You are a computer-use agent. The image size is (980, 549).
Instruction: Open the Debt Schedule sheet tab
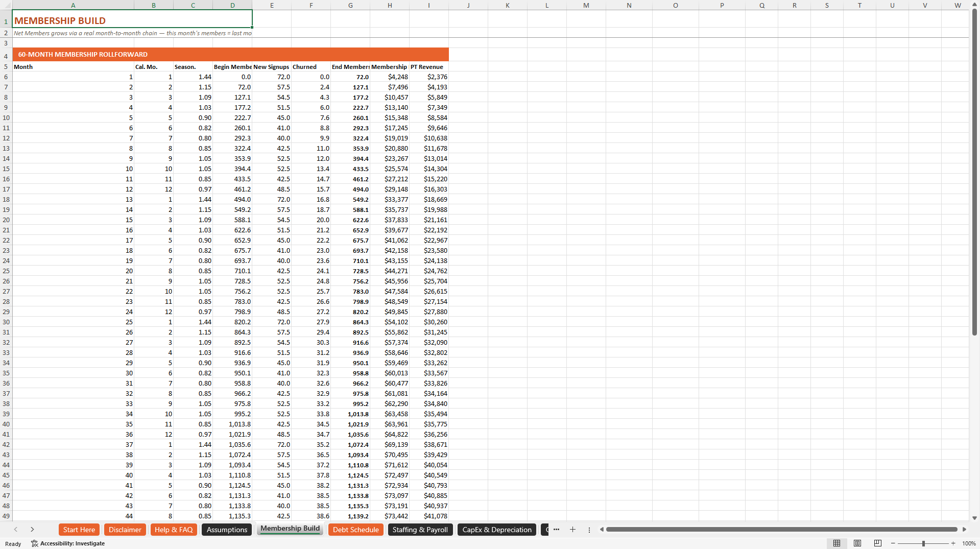[x=356, y=530]
